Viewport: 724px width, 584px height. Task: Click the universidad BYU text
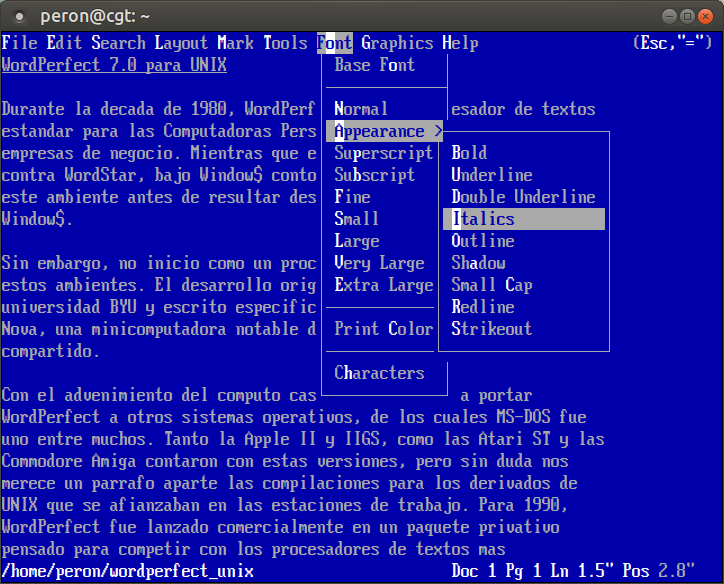point(69,307)
